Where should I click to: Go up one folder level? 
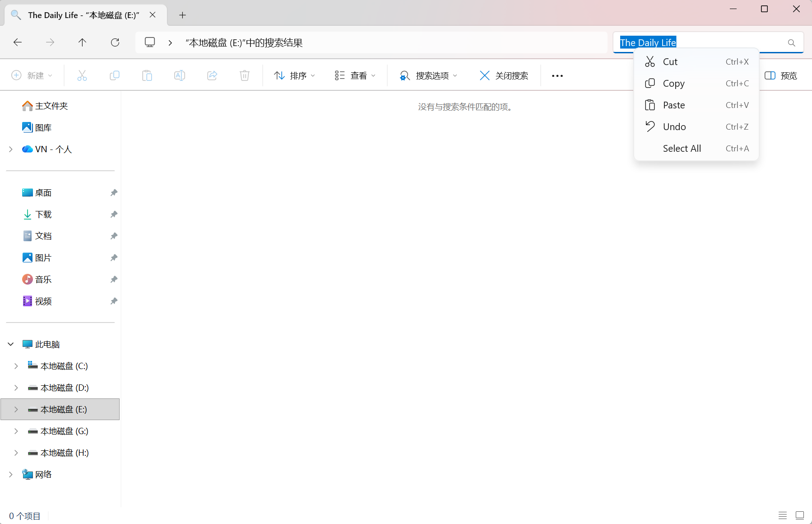[x=82, y=42]
